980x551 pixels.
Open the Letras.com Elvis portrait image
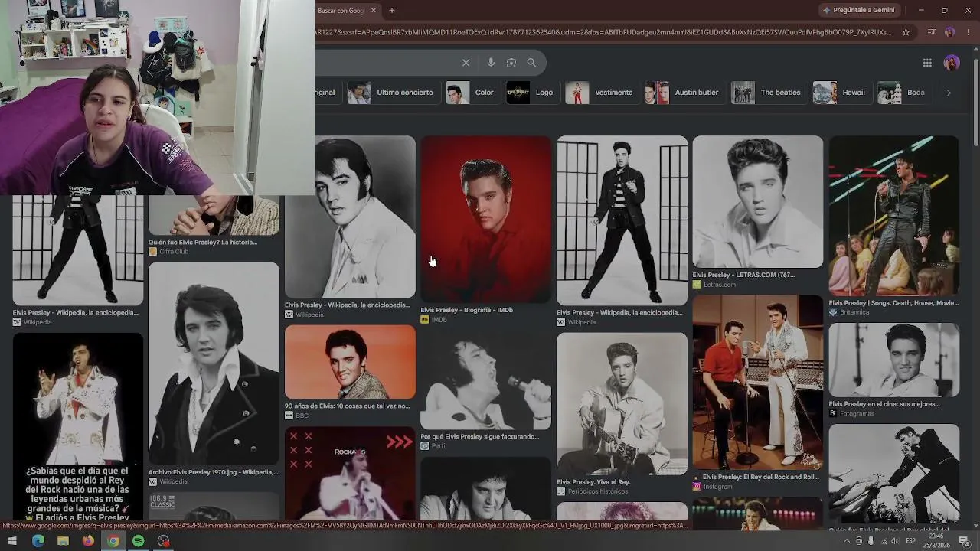click(x=758, y=201)
